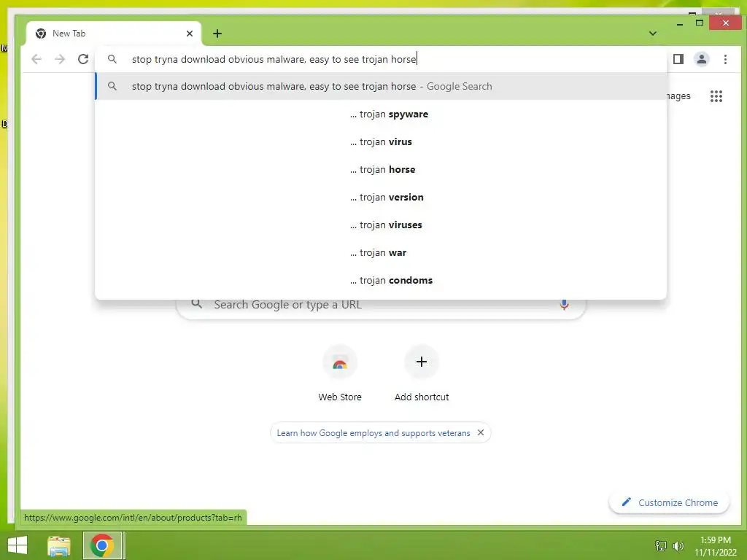Click the browser back arrow
The height and width of the screenshot is (560, 747).
tap(36, 59)
